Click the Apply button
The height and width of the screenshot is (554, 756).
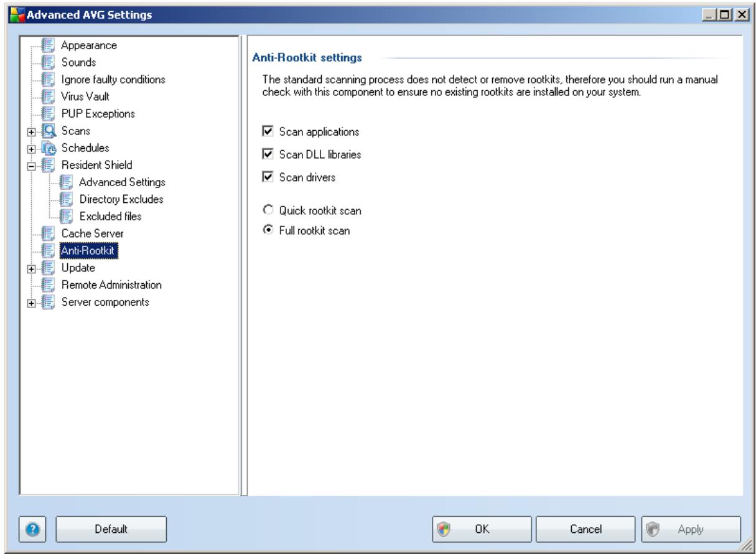click(x=690, y=529)
